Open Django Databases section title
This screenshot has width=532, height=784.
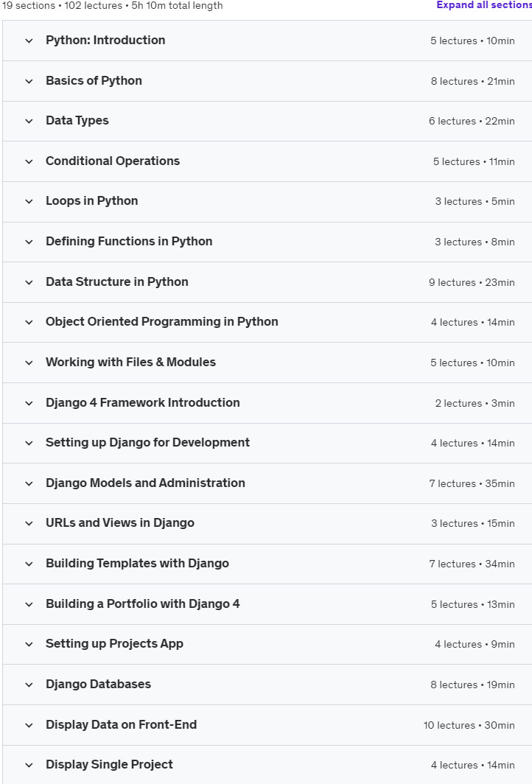click(x=98, y=684)
